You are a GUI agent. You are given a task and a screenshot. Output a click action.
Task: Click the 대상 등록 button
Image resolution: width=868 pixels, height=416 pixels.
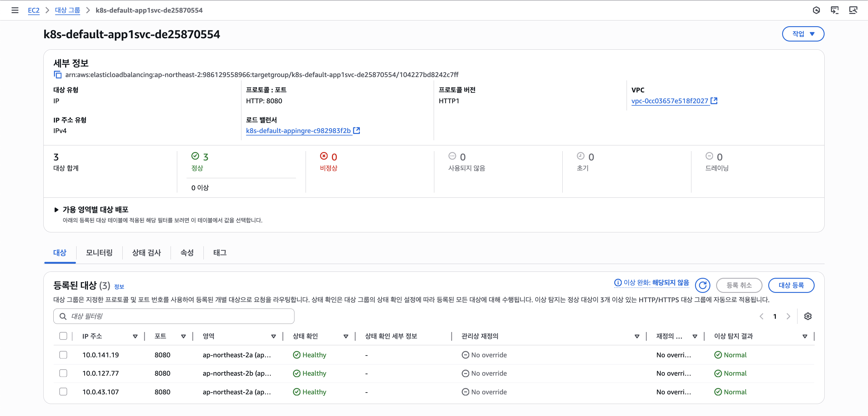791,285
